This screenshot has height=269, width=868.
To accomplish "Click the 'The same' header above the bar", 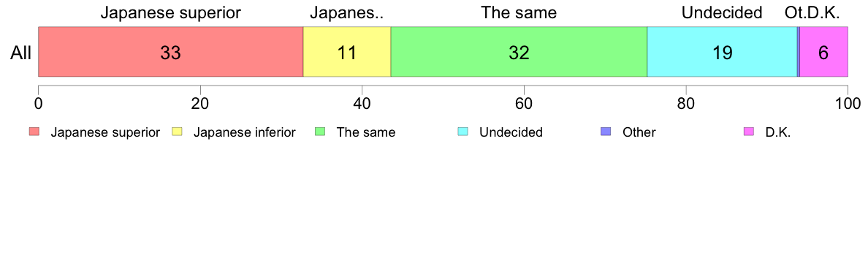I will (x=519, y=12).
